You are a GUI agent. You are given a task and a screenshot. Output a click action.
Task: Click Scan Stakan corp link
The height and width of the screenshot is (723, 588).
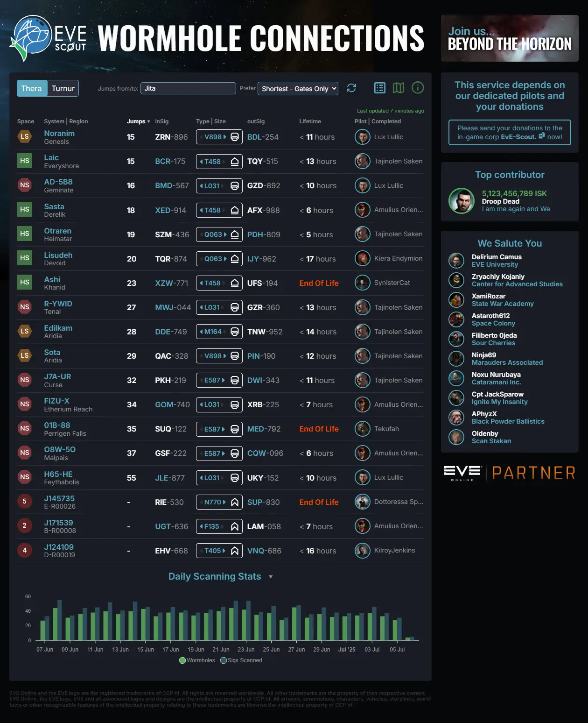491,441
